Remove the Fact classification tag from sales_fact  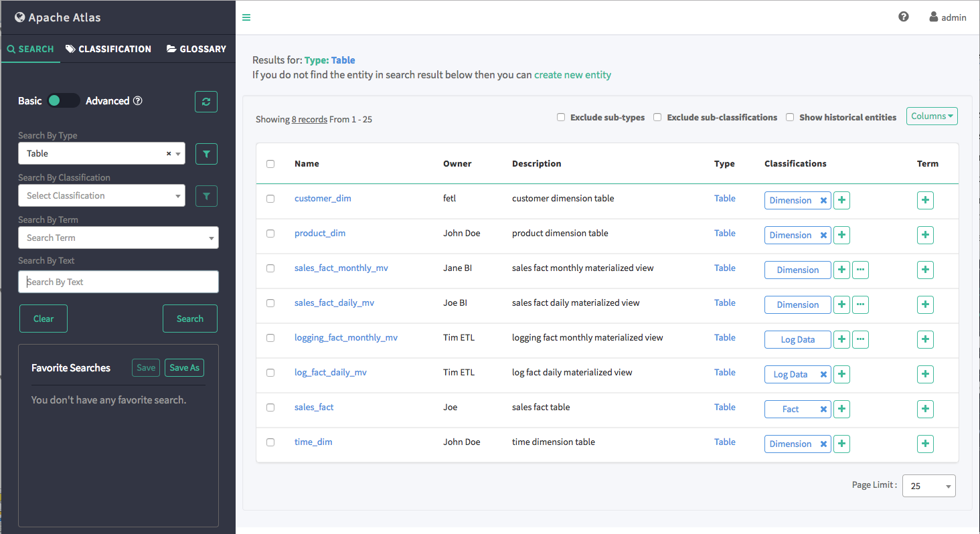[823, 409]
